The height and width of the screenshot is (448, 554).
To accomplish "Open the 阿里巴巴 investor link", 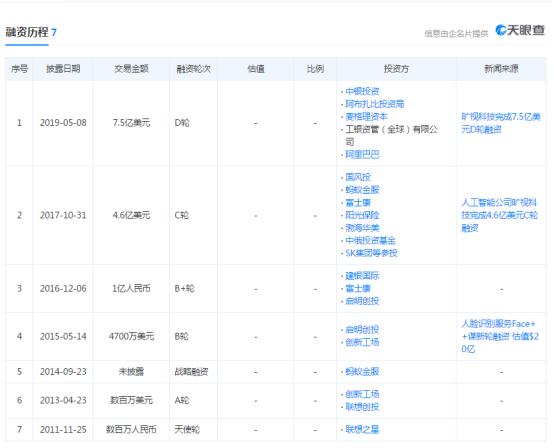I will pos(362,154).
